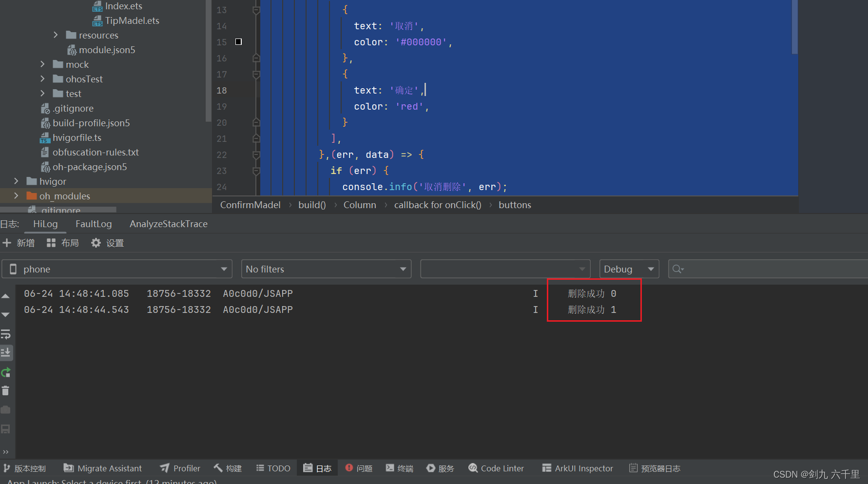Click ConfirmMadel breadcrumb
This screenshot has width=868, height=484.
pos(251,205)
